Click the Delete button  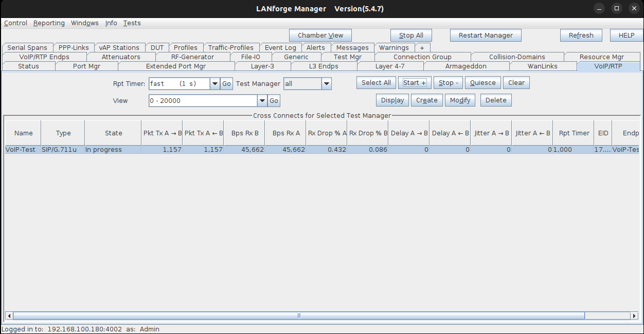point(496,100)
